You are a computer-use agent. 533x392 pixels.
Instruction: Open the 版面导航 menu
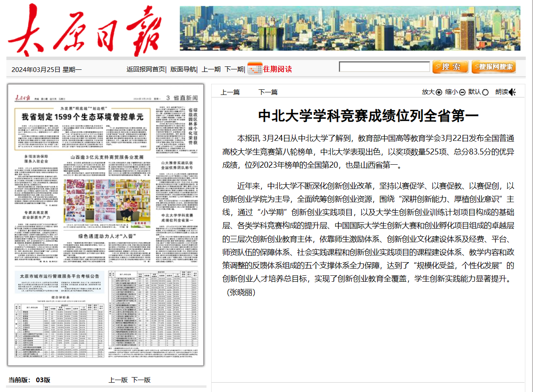pyautogui.click(x=183, y=69)
